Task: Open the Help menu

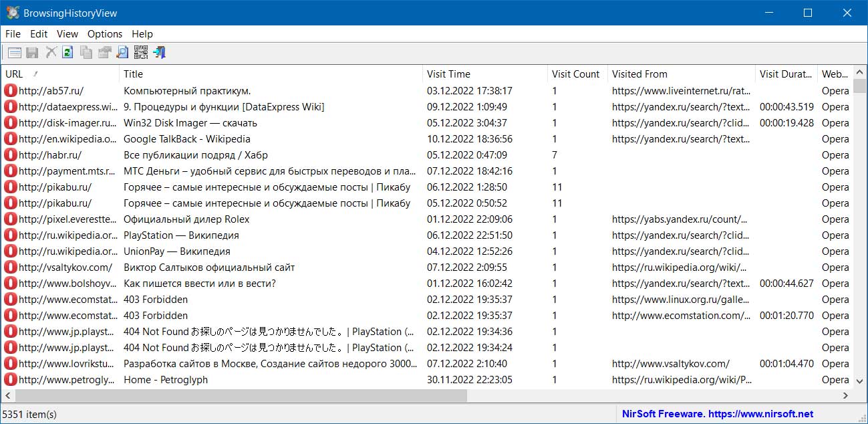Action: (x=142, y=33)
